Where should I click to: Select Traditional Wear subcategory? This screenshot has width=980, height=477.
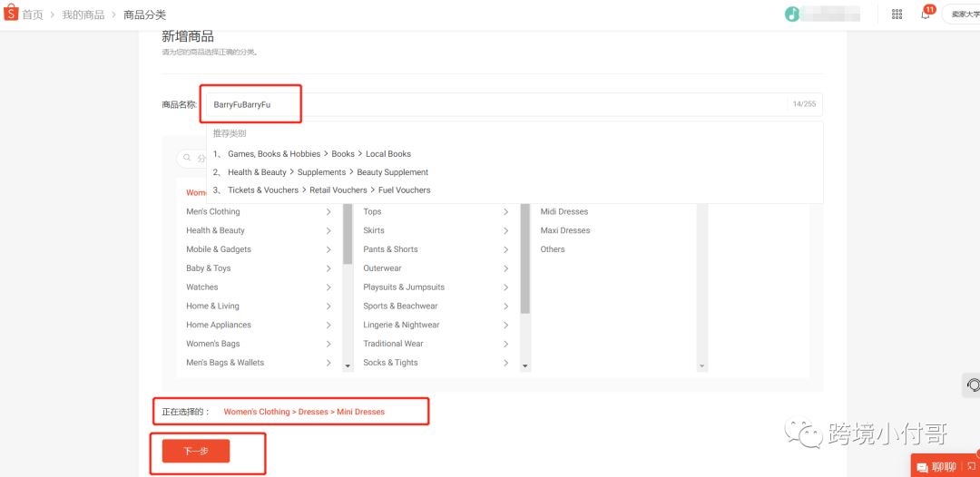[393, 344]
